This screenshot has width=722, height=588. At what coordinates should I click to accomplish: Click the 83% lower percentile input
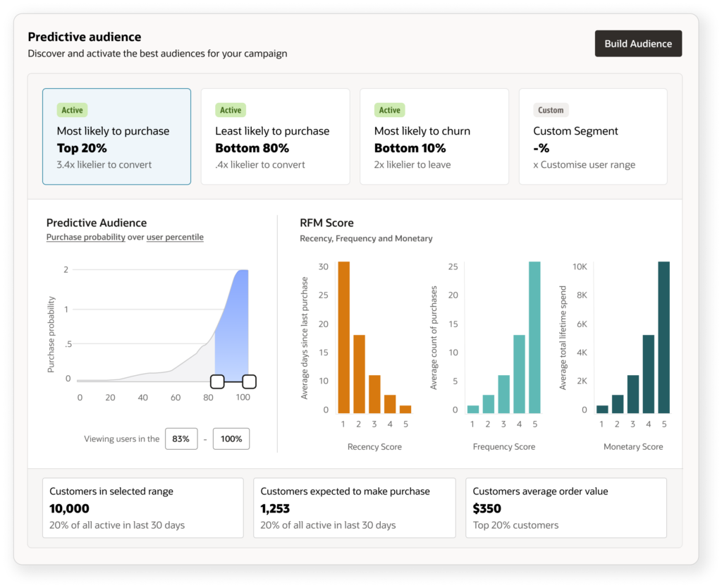click(x=180, y=439)
